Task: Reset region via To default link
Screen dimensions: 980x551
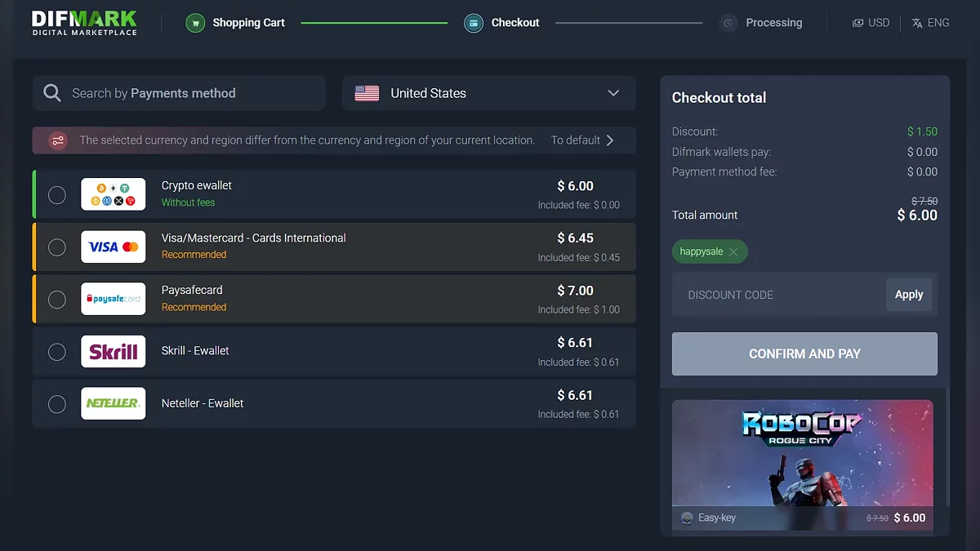Action: tap(582, 140)
